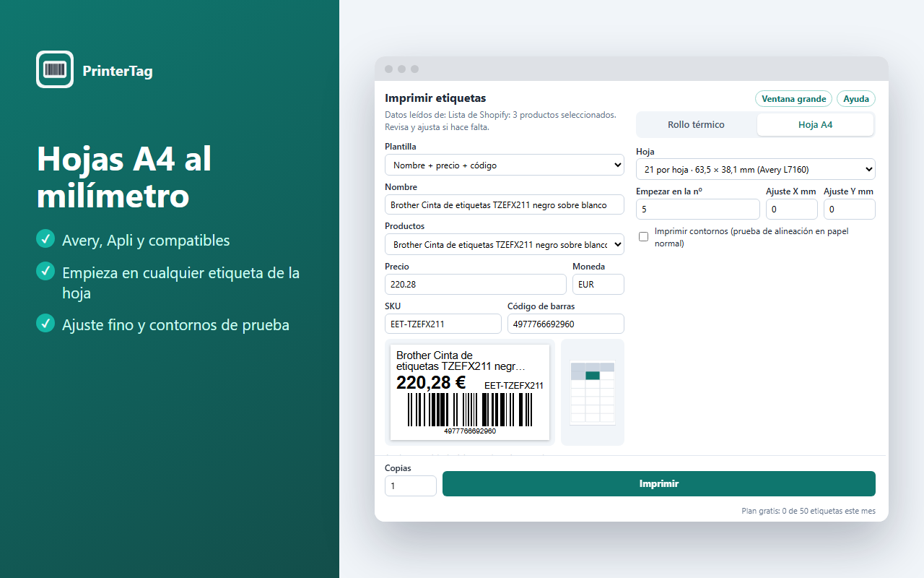
Task: Click the 220,28 € price in preview
Action: coord(431,383)
